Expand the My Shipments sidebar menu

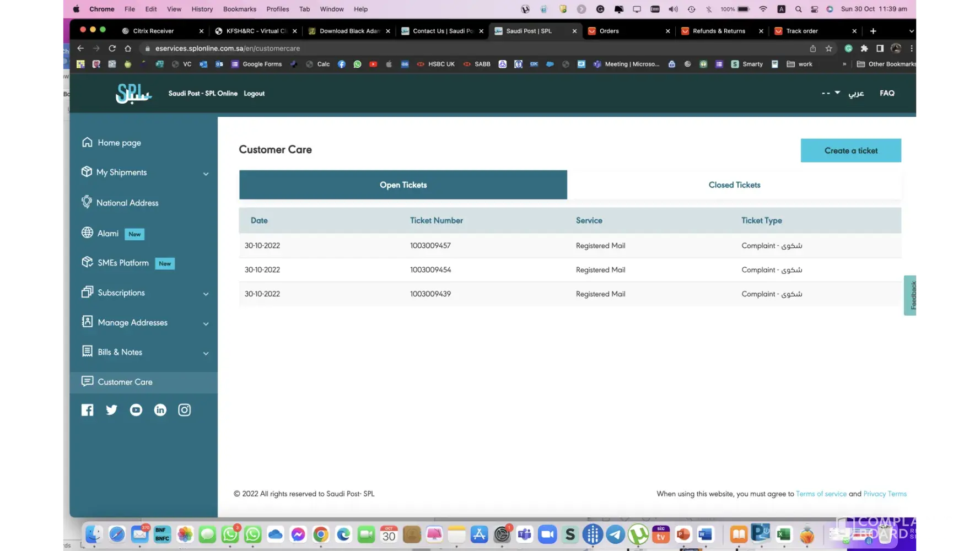[206, 174]
